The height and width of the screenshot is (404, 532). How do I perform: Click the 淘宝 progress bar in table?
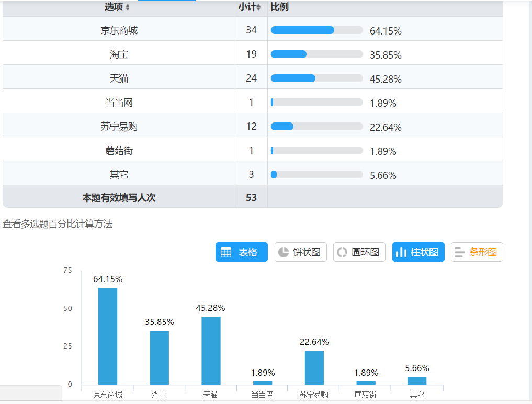pyautogui.click(x=317, y=54)
